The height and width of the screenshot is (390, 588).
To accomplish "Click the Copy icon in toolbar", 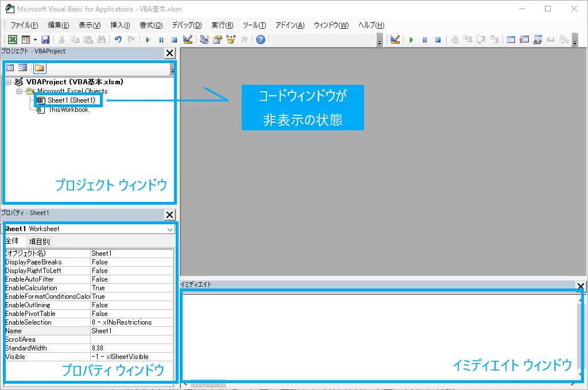I will pos(75,40).
